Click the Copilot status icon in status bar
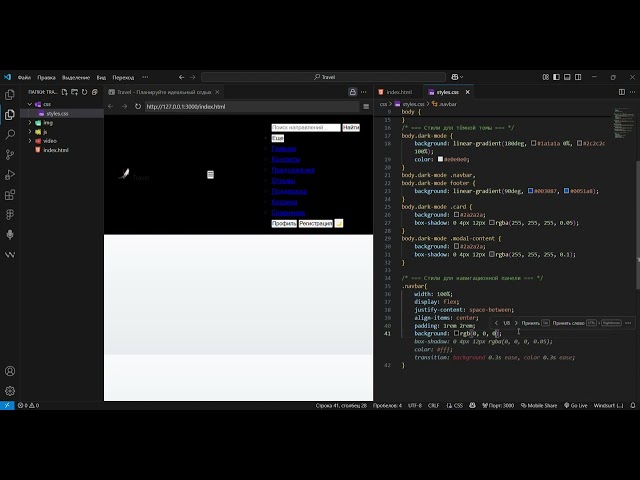Screen dimensions: 640x480 [x=472, y=405]
